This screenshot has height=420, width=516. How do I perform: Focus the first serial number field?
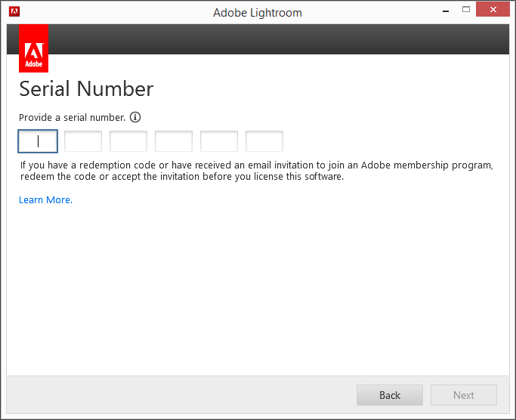pos(38,141)
